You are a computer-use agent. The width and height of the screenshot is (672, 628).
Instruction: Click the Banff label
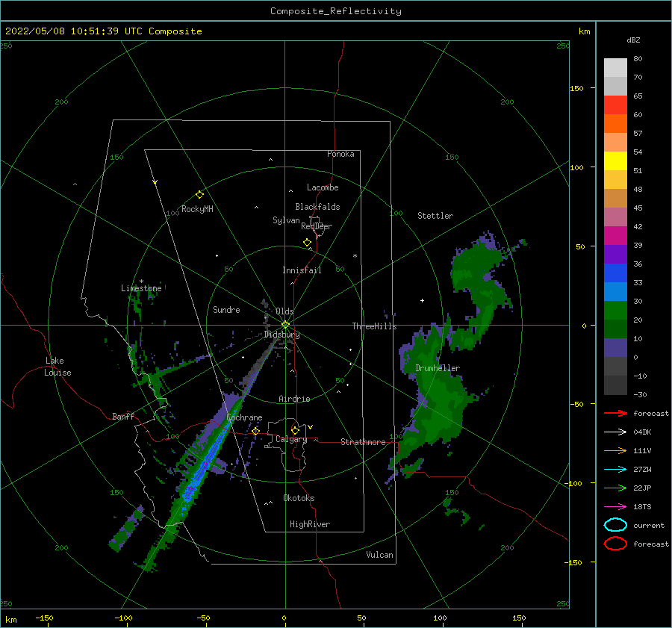pyautogui.click(x=123, y=416)
